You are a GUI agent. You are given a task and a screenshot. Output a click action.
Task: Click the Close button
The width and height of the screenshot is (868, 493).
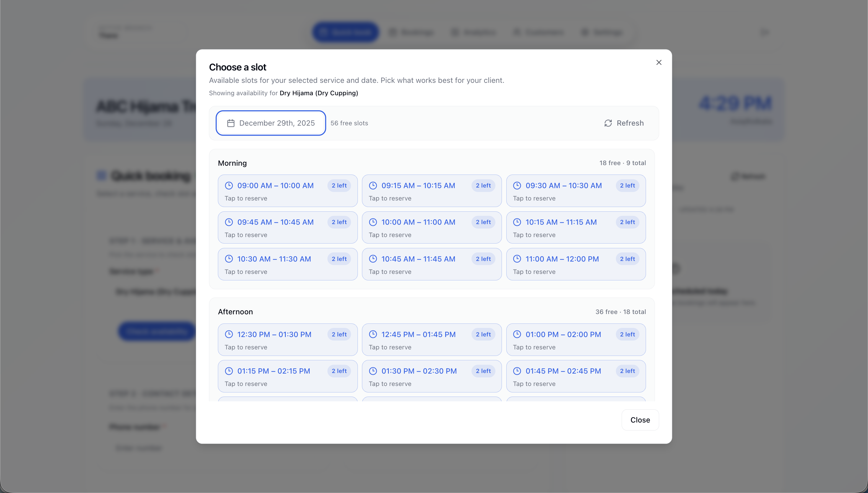(x=640, y=420)
